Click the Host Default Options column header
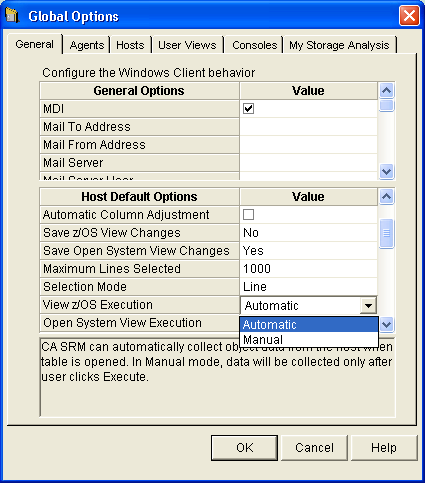This screenshot has height=483, width=425. (139, 197)
